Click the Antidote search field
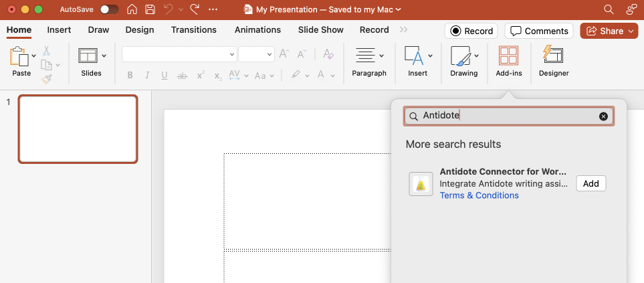 coord(508,116)
